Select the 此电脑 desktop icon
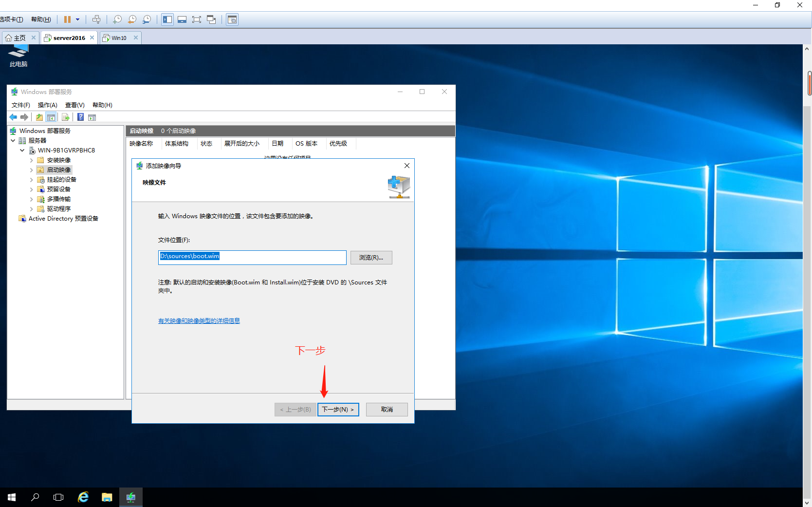Viewport: 812px width, 507px height. coord(18,56)
